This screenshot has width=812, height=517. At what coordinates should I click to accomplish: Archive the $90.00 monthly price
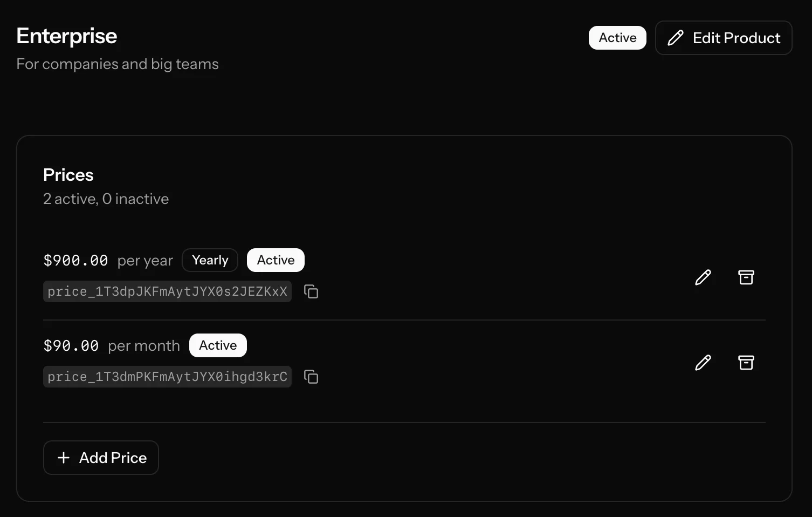pos(746,363)
